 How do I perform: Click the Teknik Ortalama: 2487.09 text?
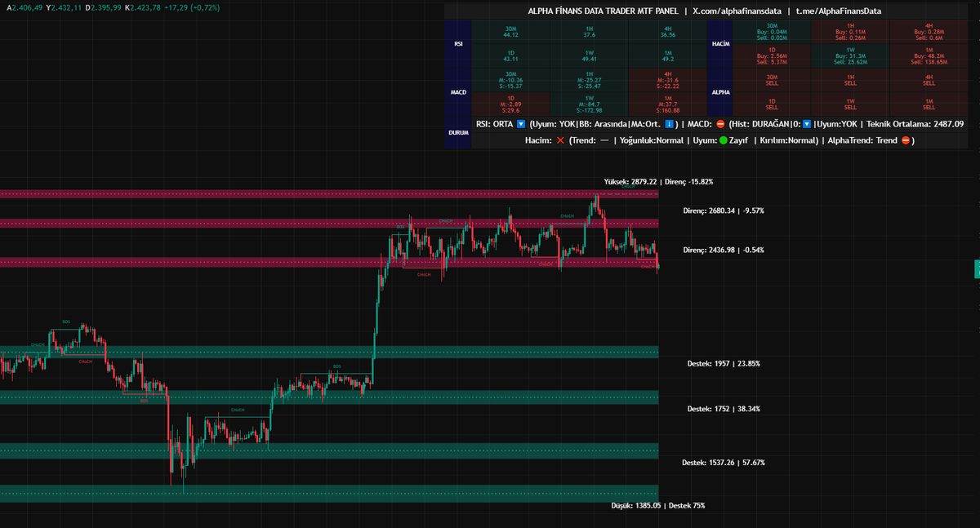(915, 125)
